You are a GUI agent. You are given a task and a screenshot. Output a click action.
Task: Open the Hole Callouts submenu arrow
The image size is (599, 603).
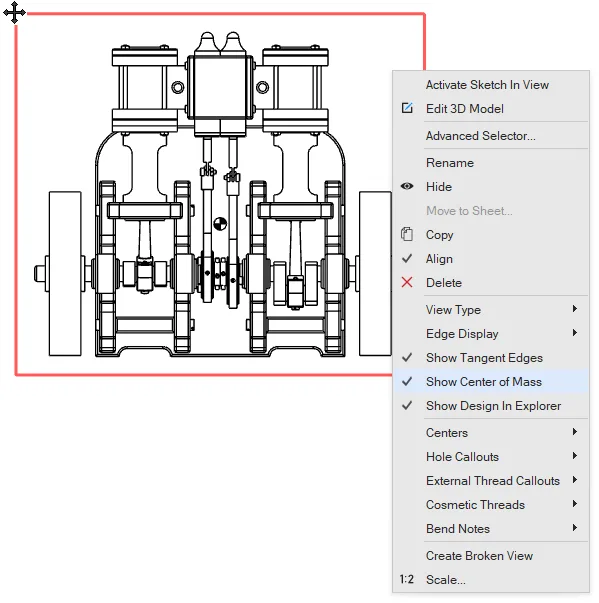point(575,456)
